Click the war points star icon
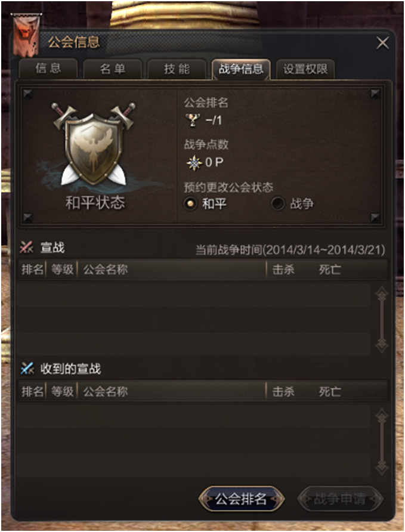Screen dimensions: 405x532 [x=194, y=162]
